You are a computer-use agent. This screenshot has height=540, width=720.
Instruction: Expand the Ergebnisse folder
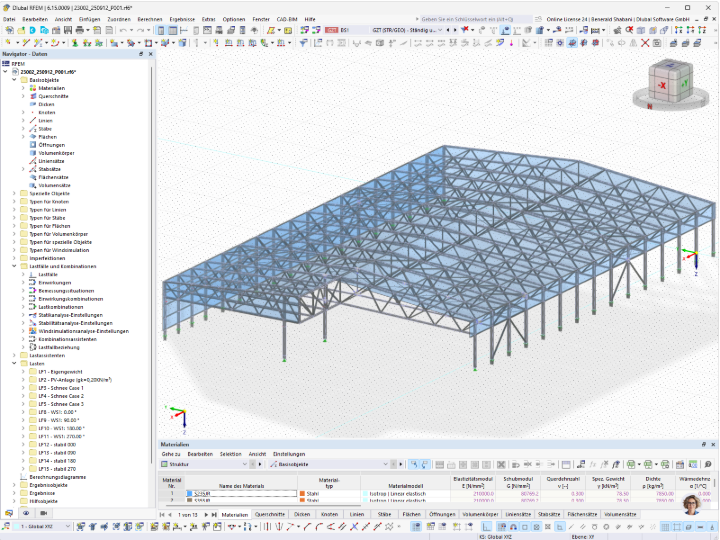pyautogui.click(x=14, y=493)
